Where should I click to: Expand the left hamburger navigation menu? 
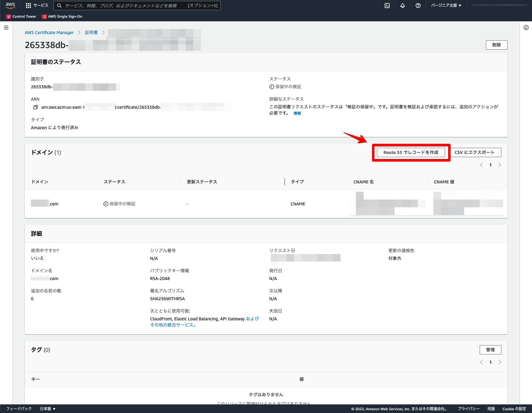click(6, 28)
